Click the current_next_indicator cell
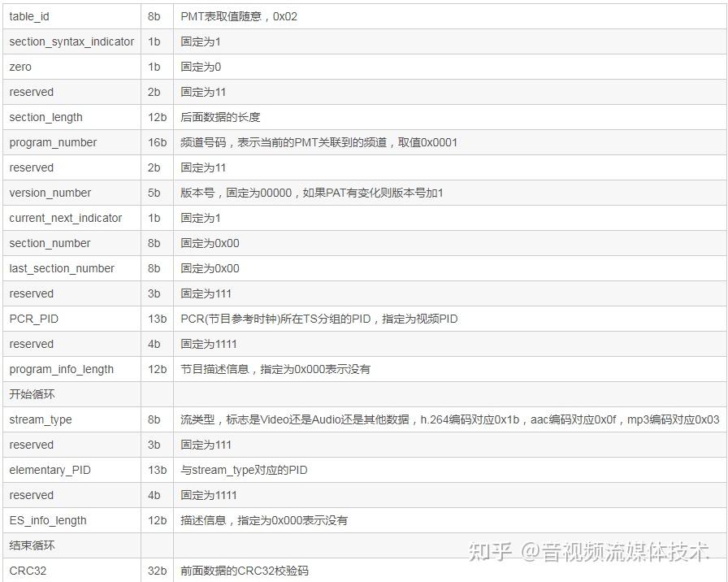 click(66, 218)
